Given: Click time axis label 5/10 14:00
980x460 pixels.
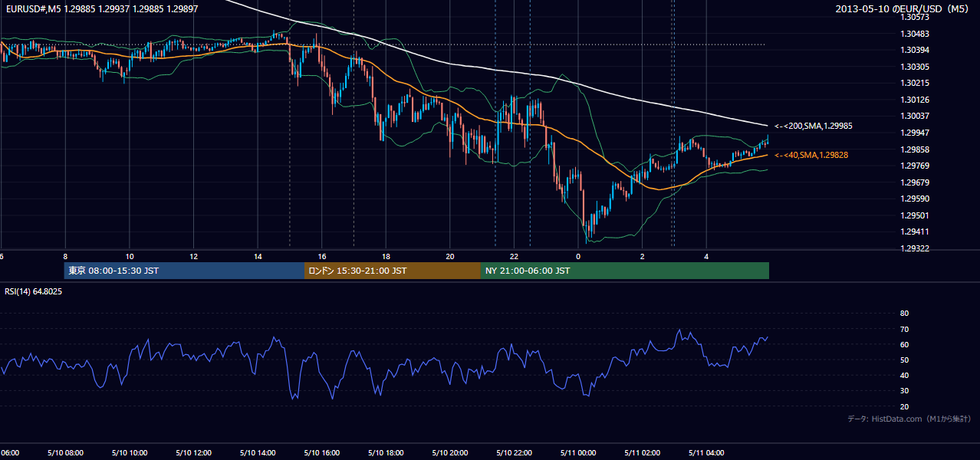Looking at the screenshot, I should point(258,452).
